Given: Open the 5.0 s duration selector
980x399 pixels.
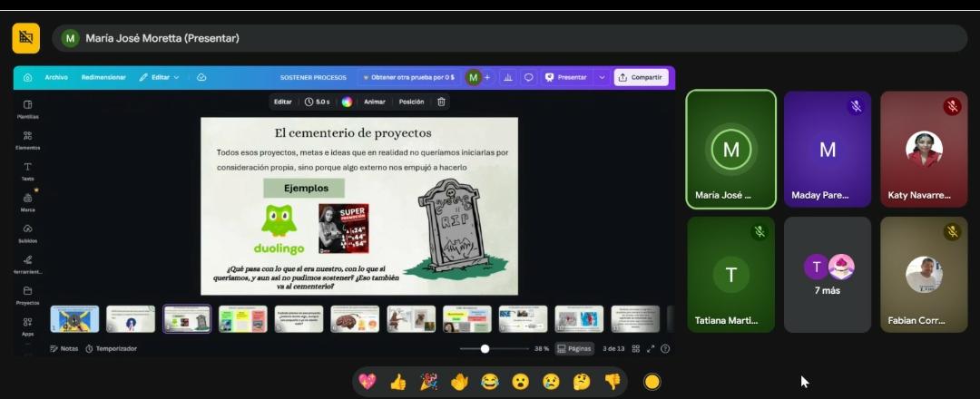Looking at the screenshot, I should click(x=317, y=102).
